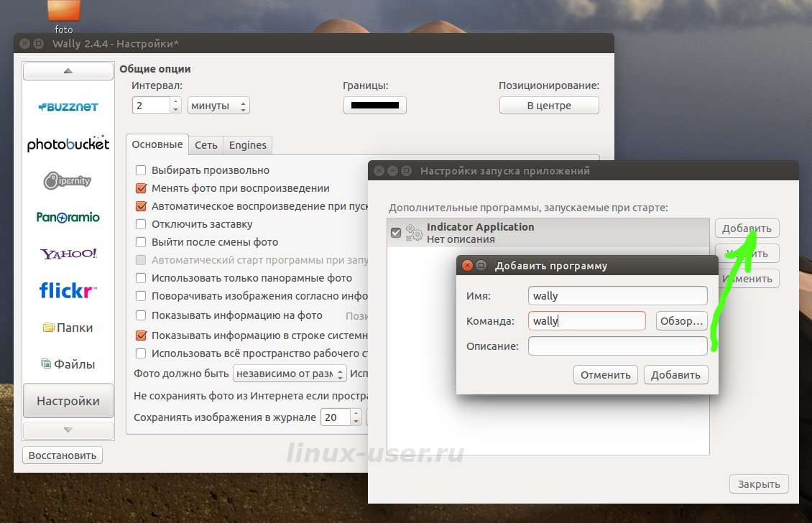Screen dimensions: 812x523
Task: Select the Flickr photo source
Action: tap(68, 290)
